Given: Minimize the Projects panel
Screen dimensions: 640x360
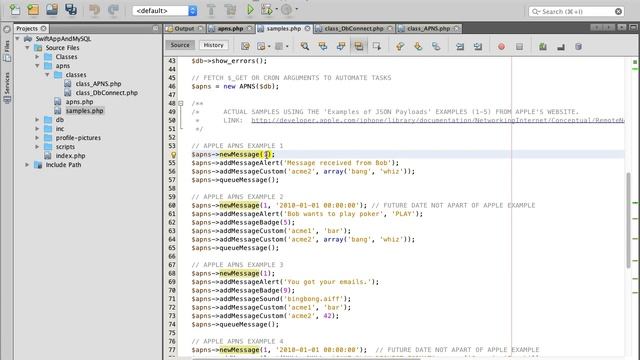Looking at the screenshot, I should pos(156,28).
